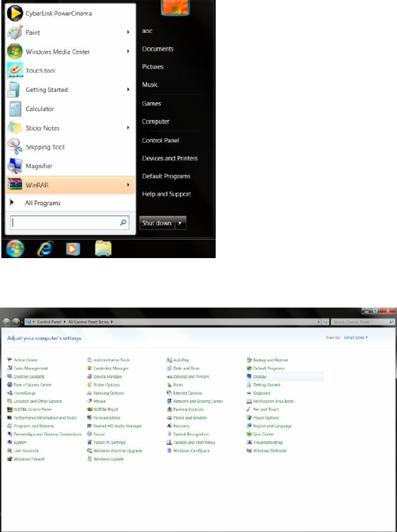This screenshot has height=532, width=397.
Task: Select Control Panel in Start menu
Action: coord(160,141)
